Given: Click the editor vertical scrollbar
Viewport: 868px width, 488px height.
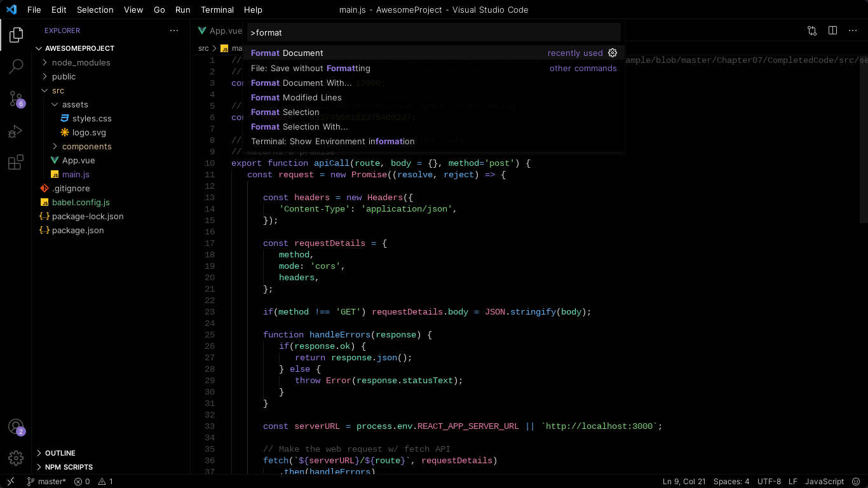Looking at the screenshot, I should [864, 139].
